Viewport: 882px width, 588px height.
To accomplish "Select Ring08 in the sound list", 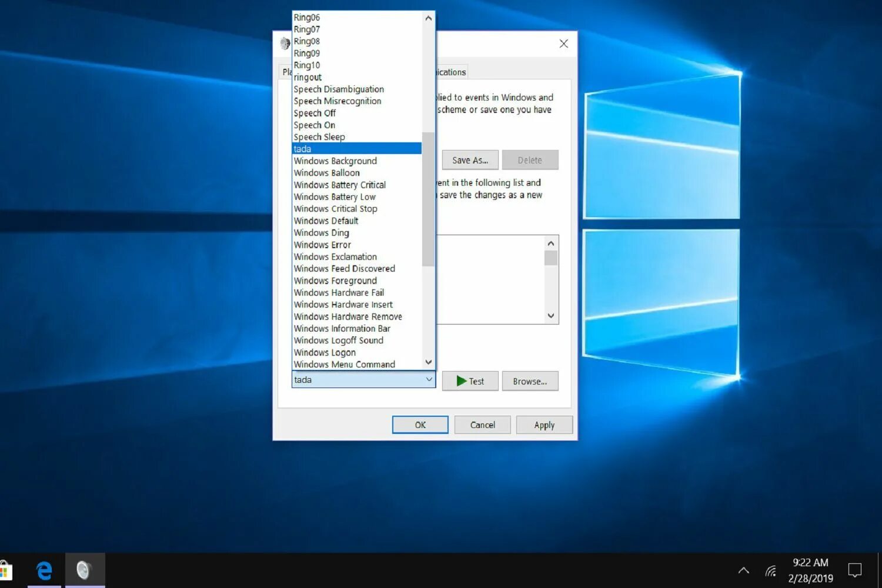I will tap(357, 41).
